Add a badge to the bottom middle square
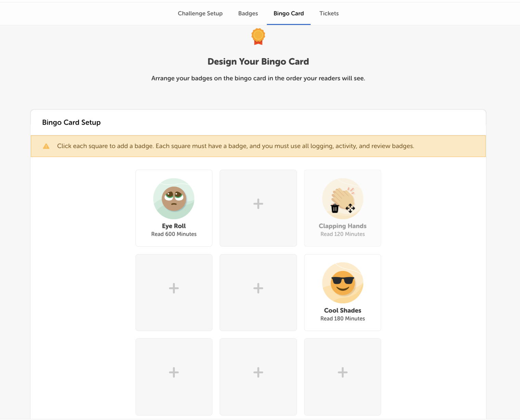The width and height of the screenshot is (520, 420). (x=258, y=372)
